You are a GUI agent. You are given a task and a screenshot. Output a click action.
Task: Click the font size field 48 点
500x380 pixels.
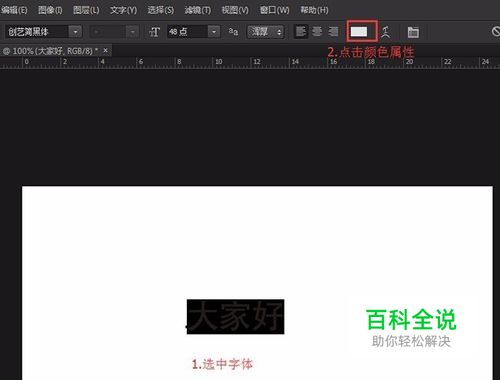click(187, 32)
